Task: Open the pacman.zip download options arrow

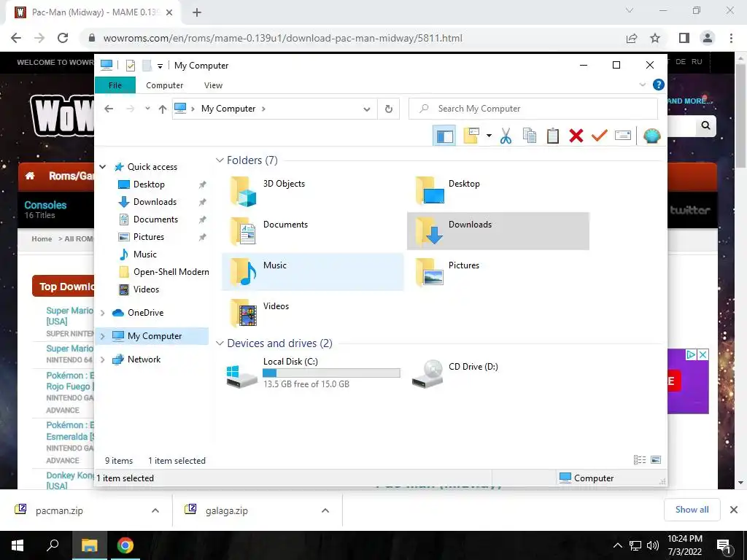Action: [155, 510]
